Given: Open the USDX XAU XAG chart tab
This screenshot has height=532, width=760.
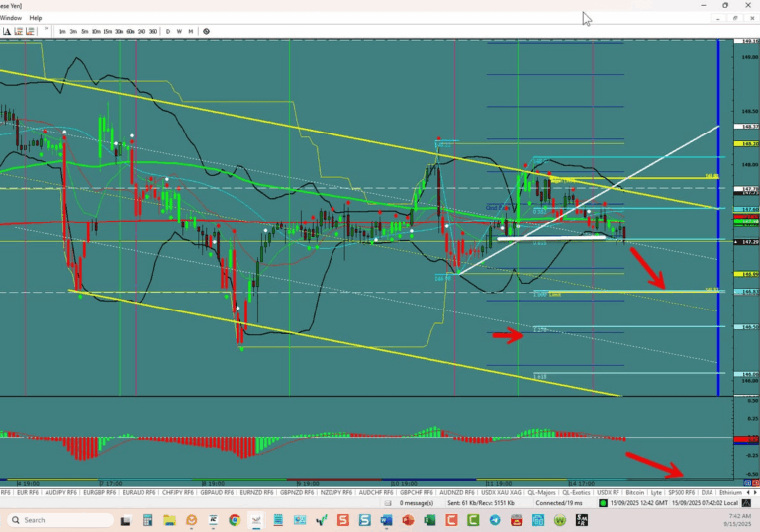Looking at the screenshot, I should tap(501, 492).
